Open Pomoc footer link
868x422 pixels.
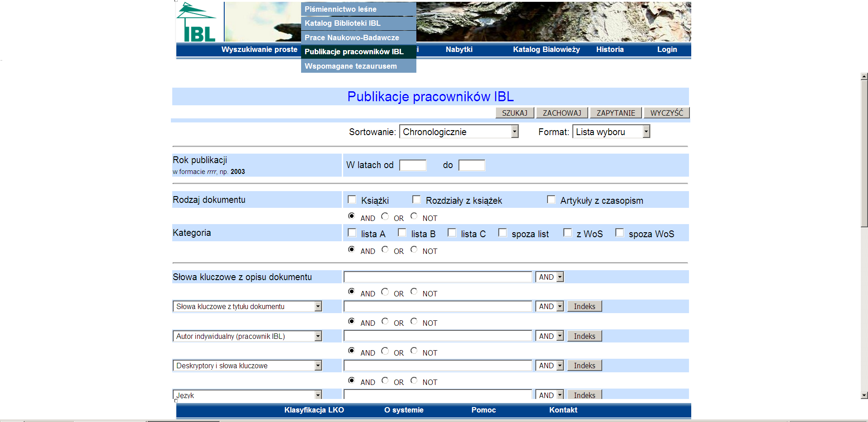coord(484,410)
